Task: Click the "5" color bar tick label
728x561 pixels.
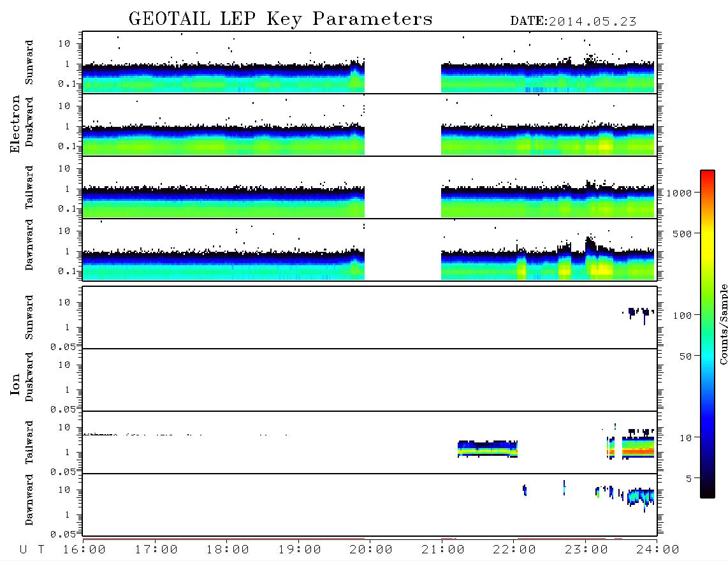Action: (688, 478)
